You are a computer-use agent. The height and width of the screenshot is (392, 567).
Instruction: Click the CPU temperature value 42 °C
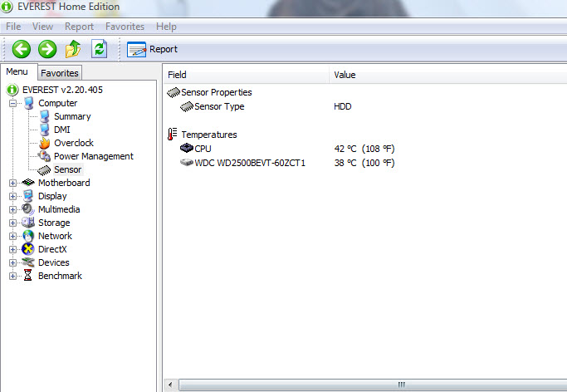(x=364, y=149)
